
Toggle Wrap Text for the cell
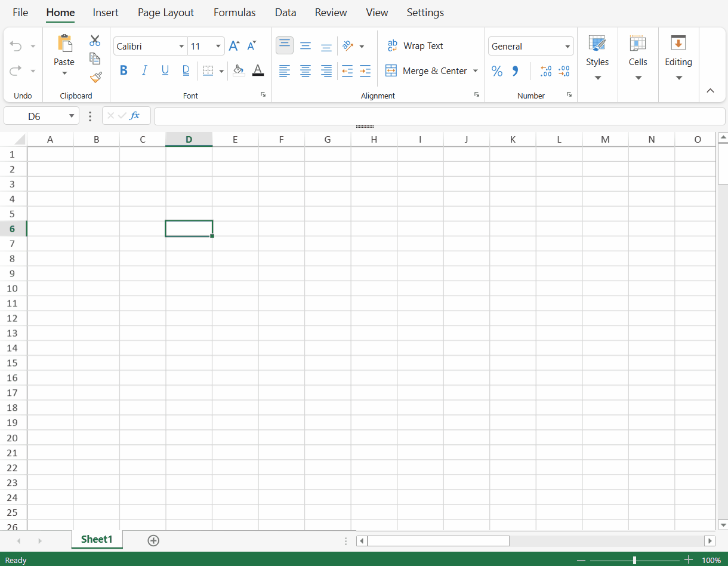pyautogui.click(x=415, y=46)
